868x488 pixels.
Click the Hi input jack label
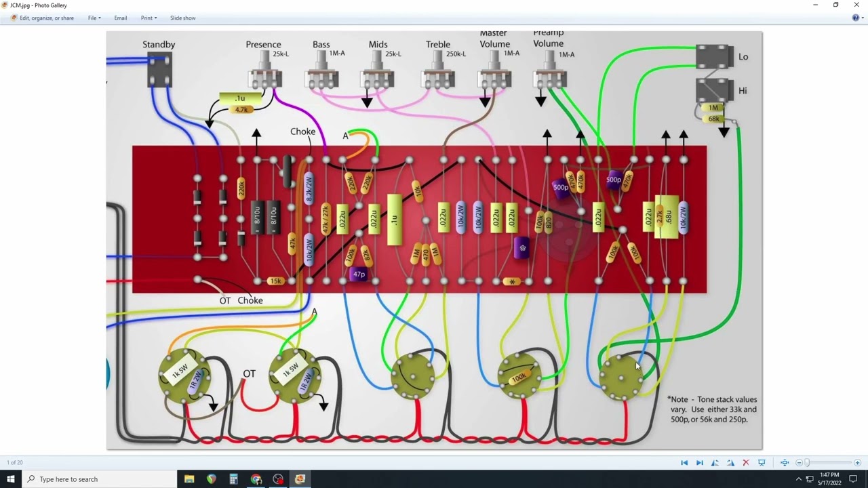[x=743, y=91]
